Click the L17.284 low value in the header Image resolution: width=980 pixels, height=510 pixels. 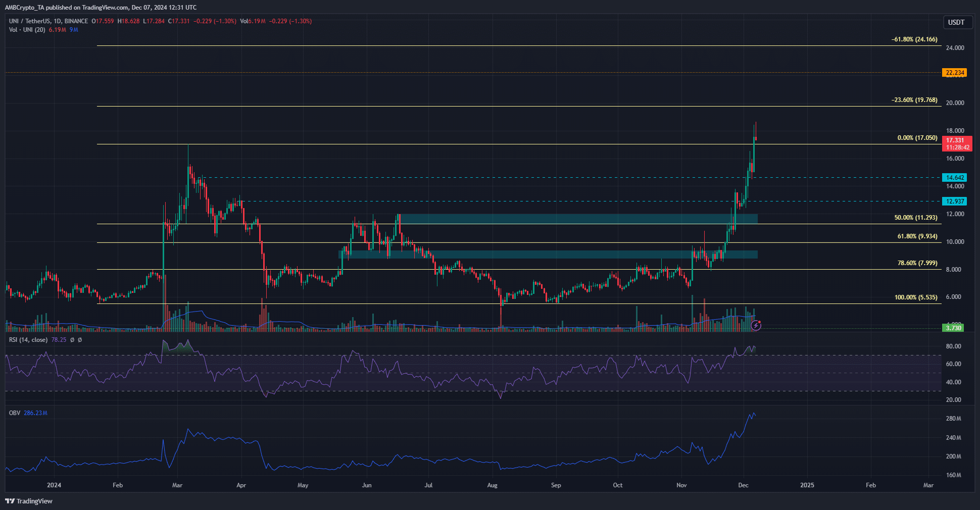point(154,21)
